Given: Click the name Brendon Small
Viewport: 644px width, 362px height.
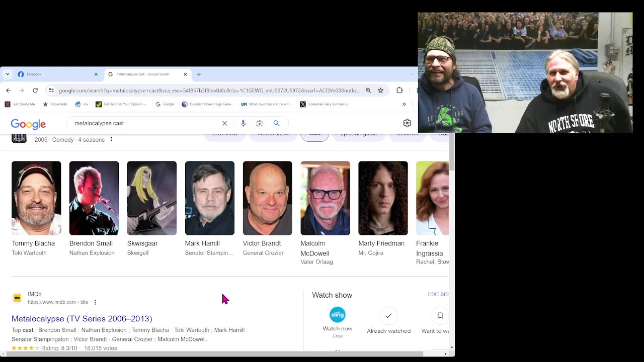Looking at the screenshot, I should click(x=91, y=243).
